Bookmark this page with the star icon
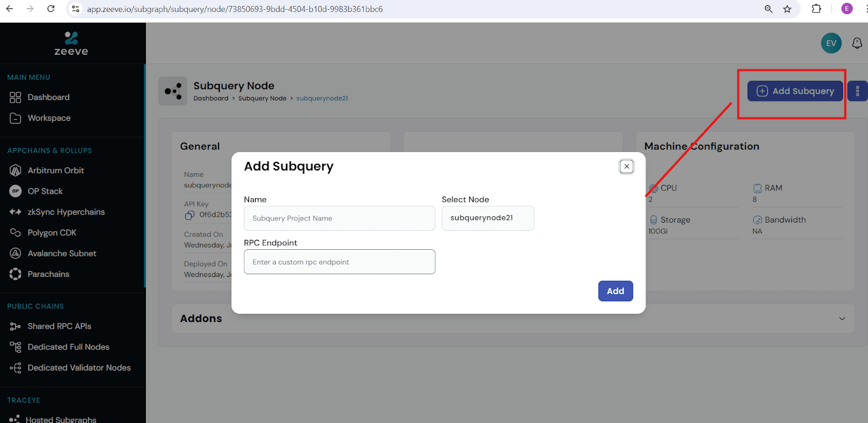 pyautogui.click(x=787, y=9)
